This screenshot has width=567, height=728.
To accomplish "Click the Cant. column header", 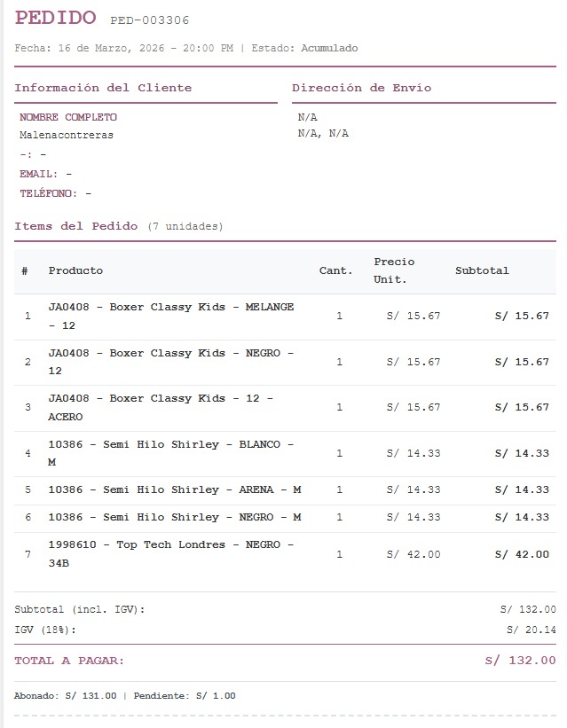I will point(336,270).
